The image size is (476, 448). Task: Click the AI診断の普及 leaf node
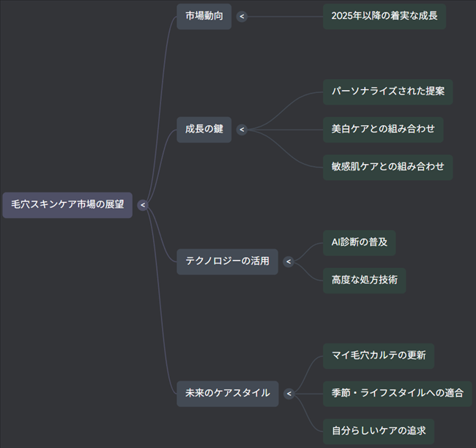click(359, 243)
